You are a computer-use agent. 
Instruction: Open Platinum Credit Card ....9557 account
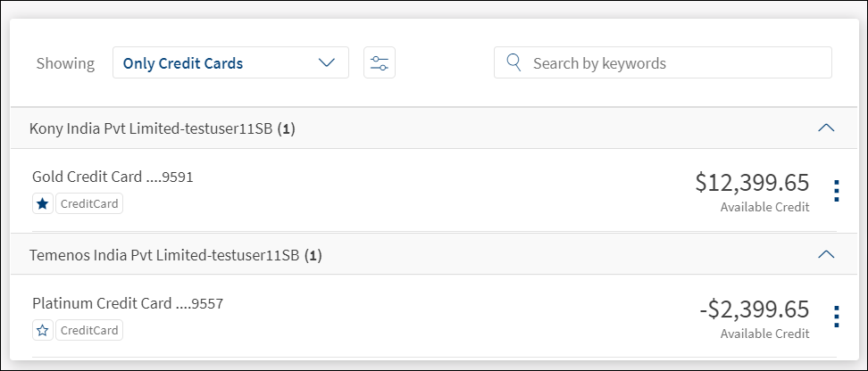pyautogui.click(x=128, y=303)
